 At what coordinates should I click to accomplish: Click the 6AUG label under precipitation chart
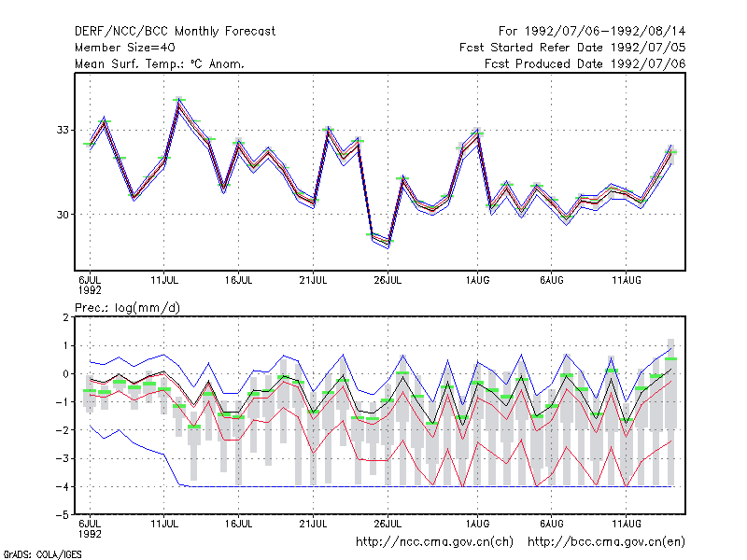click(x=552, y=524)
